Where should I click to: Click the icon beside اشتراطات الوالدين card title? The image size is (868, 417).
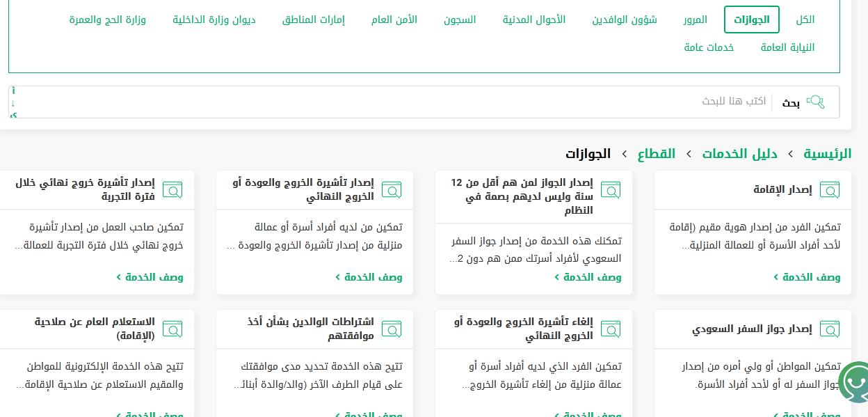click(x=391, y=329)
